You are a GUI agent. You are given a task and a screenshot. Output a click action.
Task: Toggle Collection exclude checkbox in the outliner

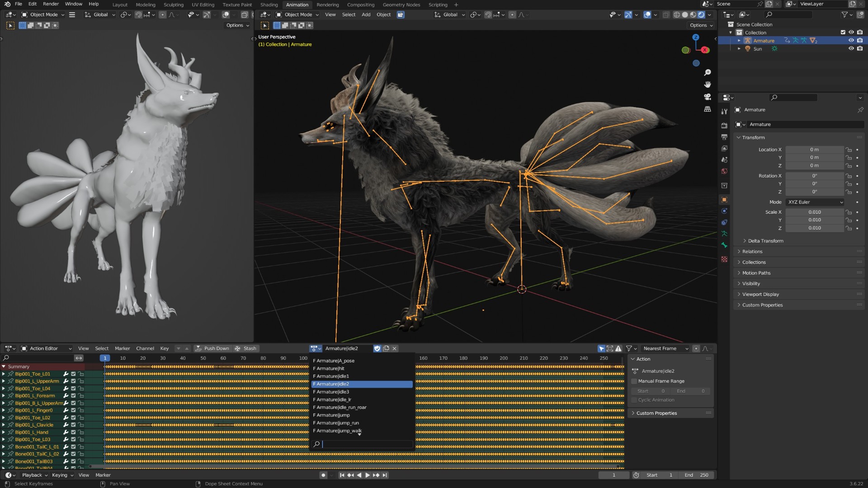click(x=843, y=33)
